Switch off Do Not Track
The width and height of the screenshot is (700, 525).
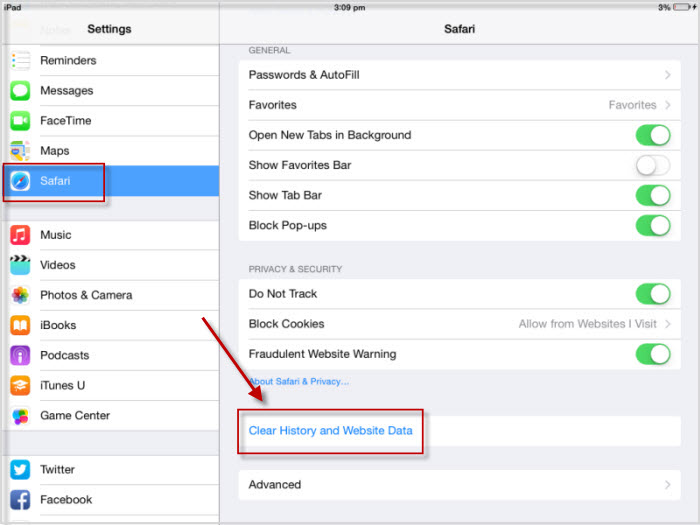[x=653, y=294]
